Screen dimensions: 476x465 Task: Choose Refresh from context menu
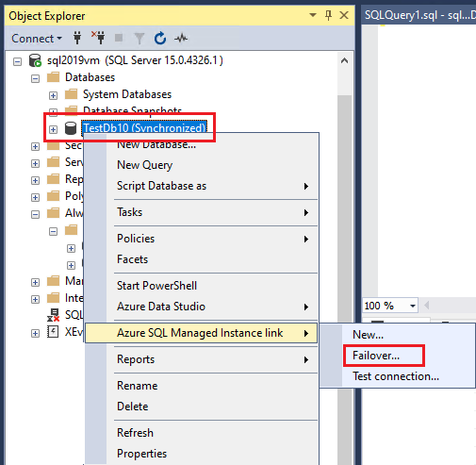(x=201, y=433)
